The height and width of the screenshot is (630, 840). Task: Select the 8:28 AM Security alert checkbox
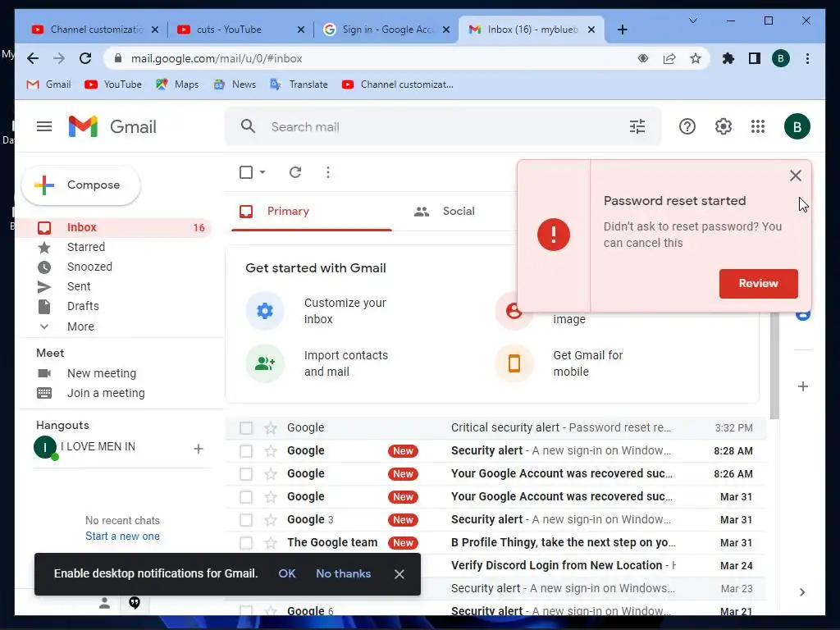(246, 450)
